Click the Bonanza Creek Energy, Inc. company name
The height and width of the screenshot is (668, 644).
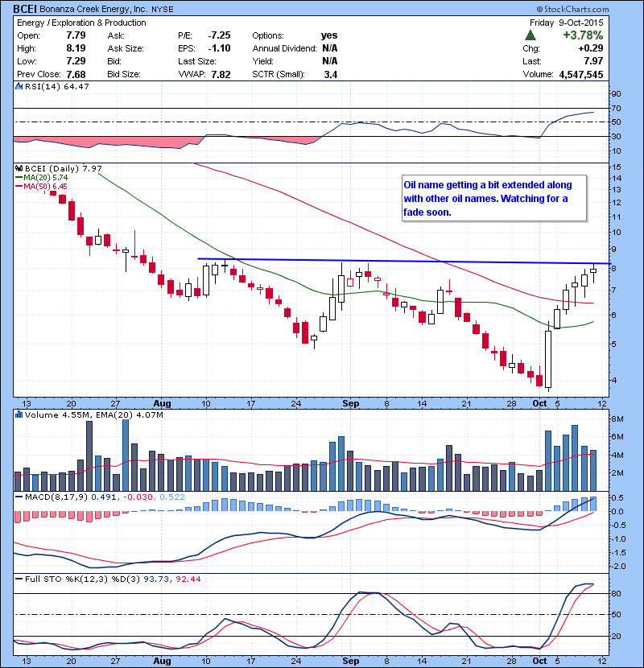coord(93,9)
